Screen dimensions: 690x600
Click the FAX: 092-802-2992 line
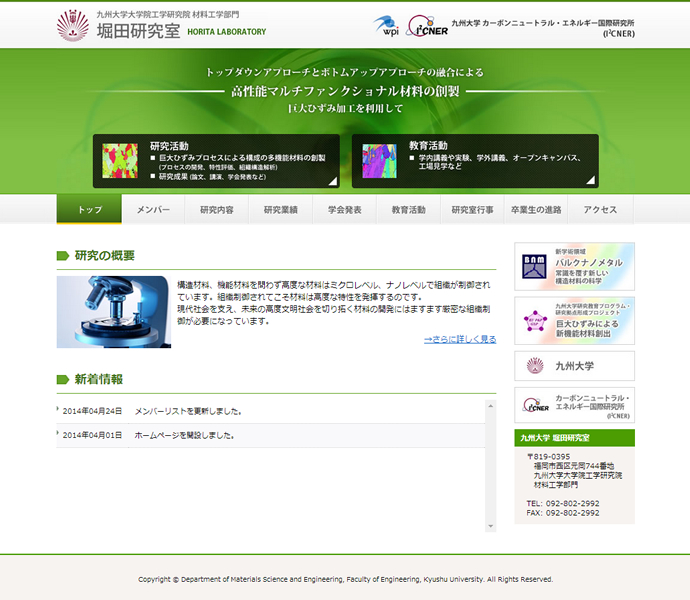[563, 513]
